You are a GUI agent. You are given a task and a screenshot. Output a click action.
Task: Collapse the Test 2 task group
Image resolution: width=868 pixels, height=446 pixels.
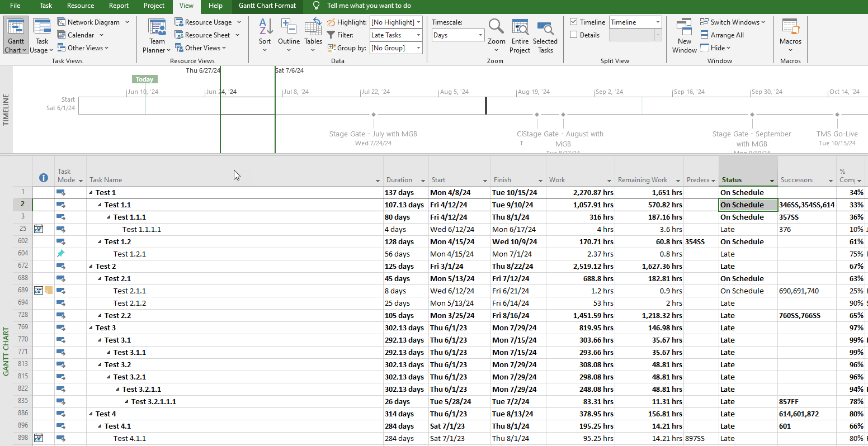pyautogui.click(x=91, y=266)
